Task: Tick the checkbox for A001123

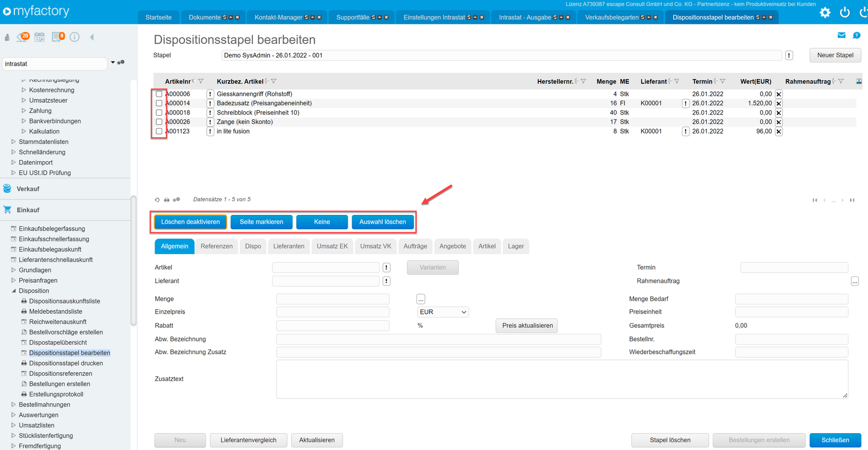Action: [x=159, y=131]
